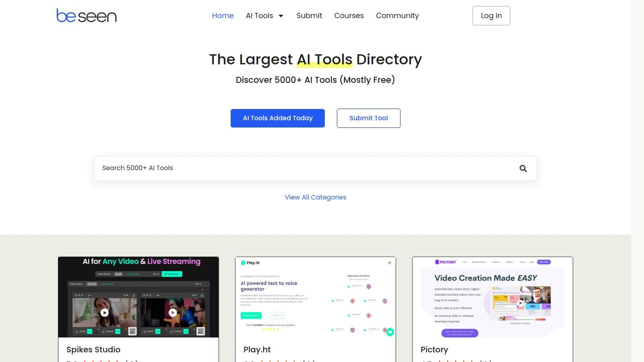Open the Community page
The image size is (644, 362).
tap(397, 16)
